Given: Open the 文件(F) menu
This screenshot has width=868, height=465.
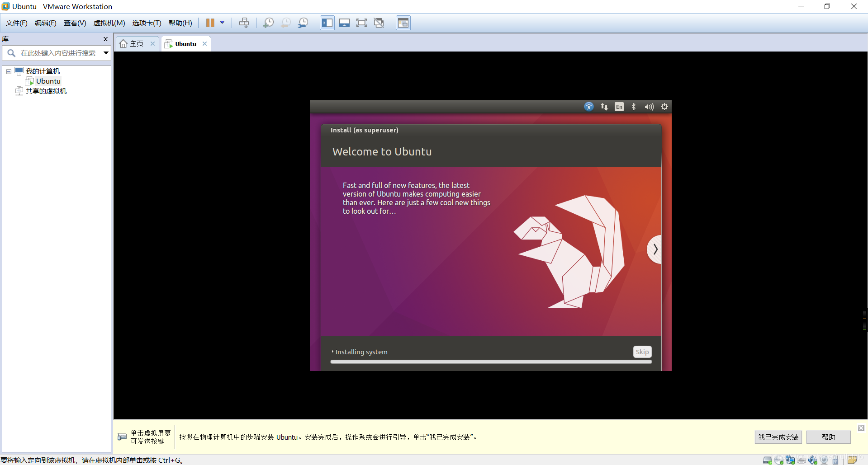Looking at the screenshot, I should pyautogui.click(x=17, y=23).
